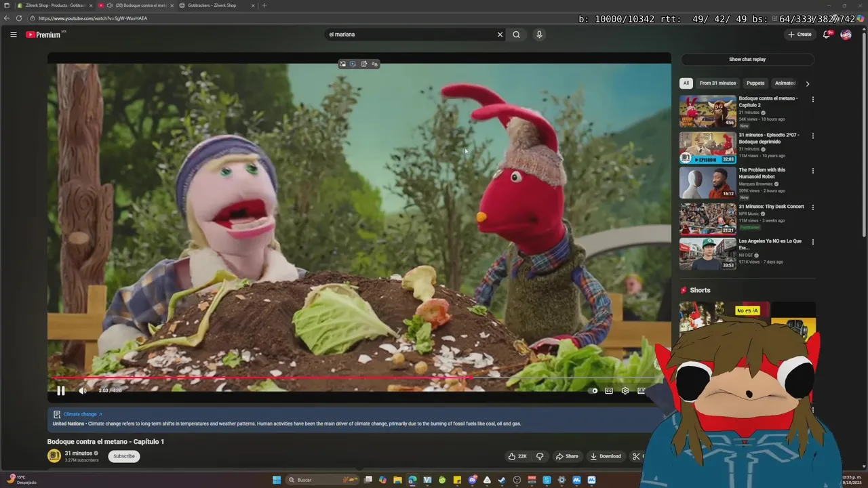Open options for Los Angeles video
868x488 pixels.
813,242
